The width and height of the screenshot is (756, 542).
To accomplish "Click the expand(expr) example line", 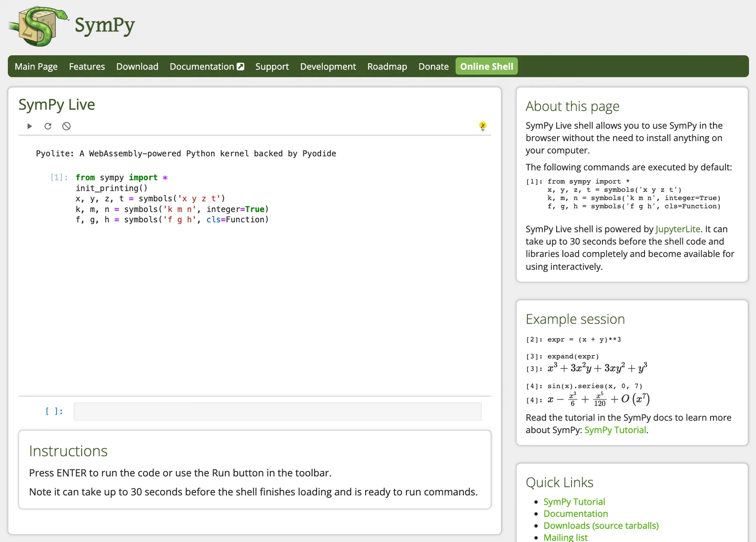I will coord(573,356).
